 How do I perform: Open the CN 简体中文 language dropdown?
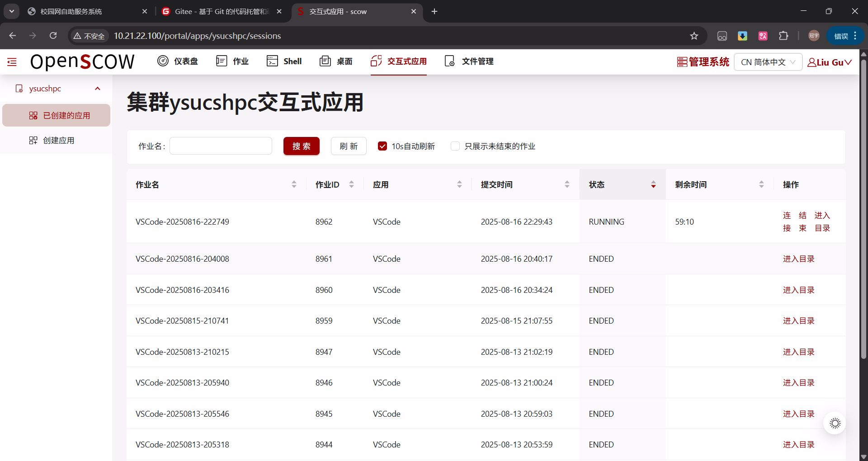(x=768, y=62)
